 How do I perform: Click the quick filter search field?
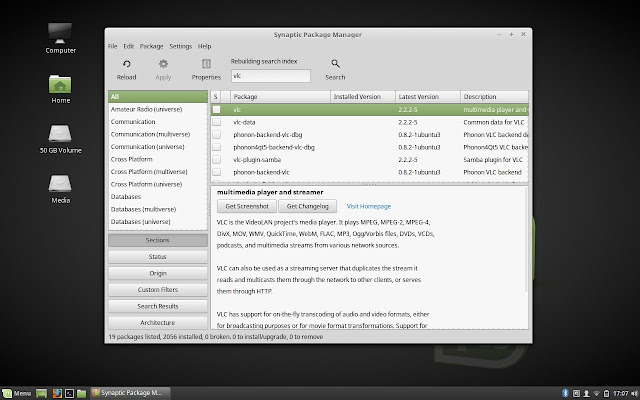[271, 76]
